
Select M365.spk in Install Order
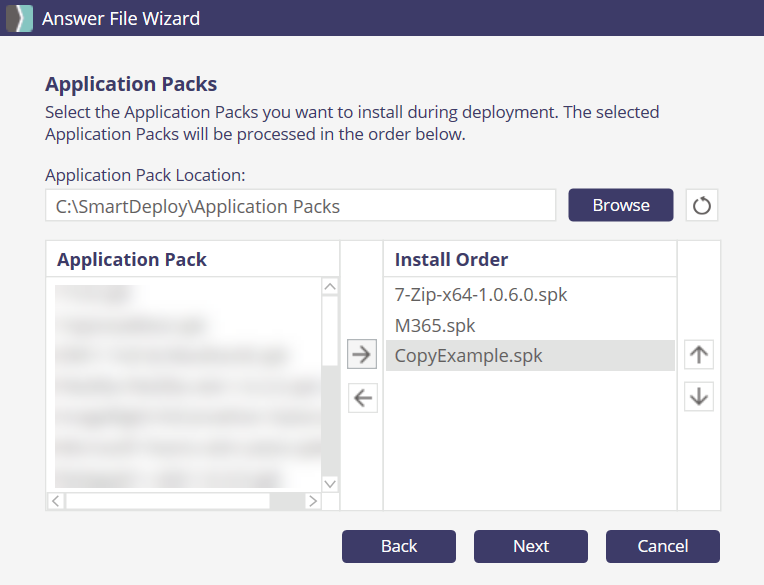[435, 325]
